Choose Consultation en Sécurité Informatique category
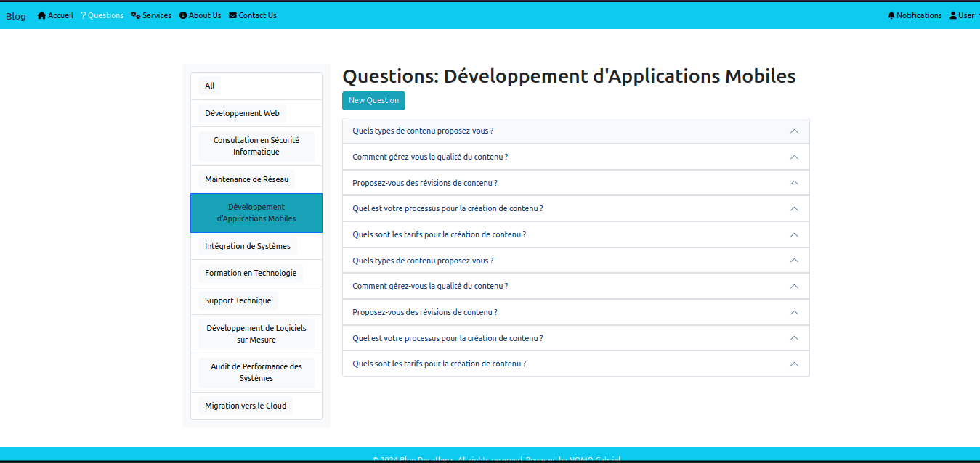The width and height of the screenshot is (980, 463). [256, 146]
